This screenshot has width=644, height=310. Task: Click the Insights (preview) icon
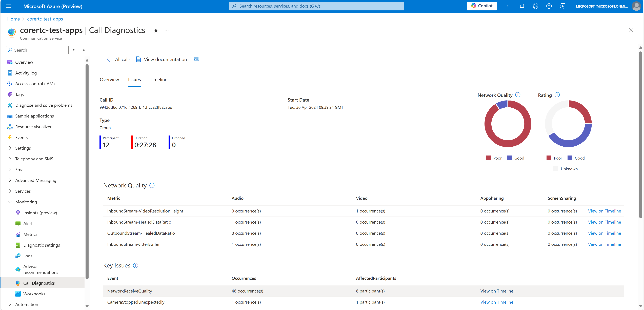[x=18, y=213]
